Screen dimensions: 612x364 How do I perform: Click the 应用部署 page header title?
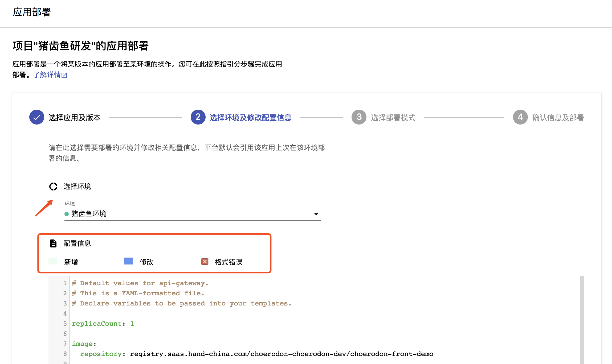coord(32,12)
